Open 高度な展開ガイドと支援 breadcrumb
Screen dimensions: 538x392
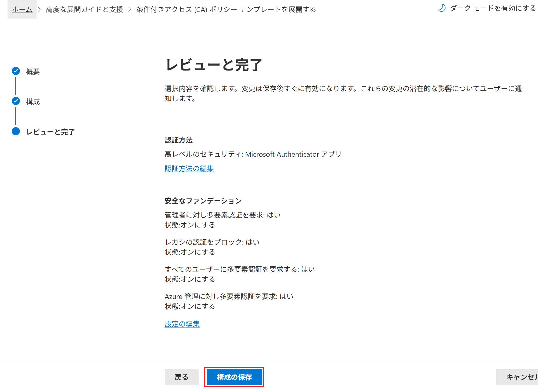point(84,9)
